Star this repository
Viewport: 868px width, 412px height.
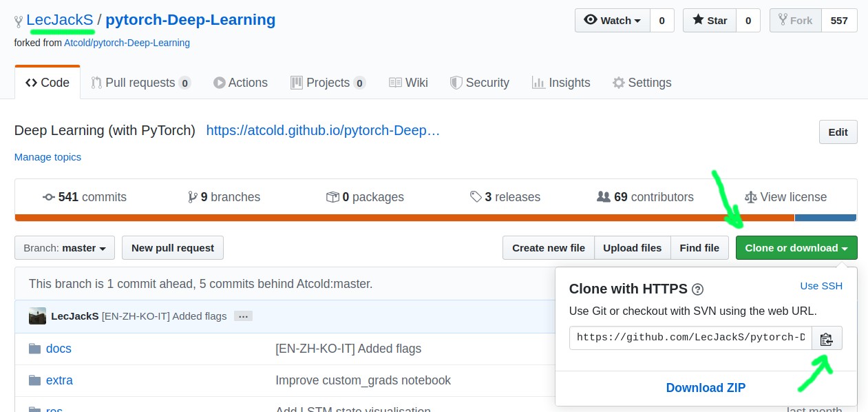point(710,21)
